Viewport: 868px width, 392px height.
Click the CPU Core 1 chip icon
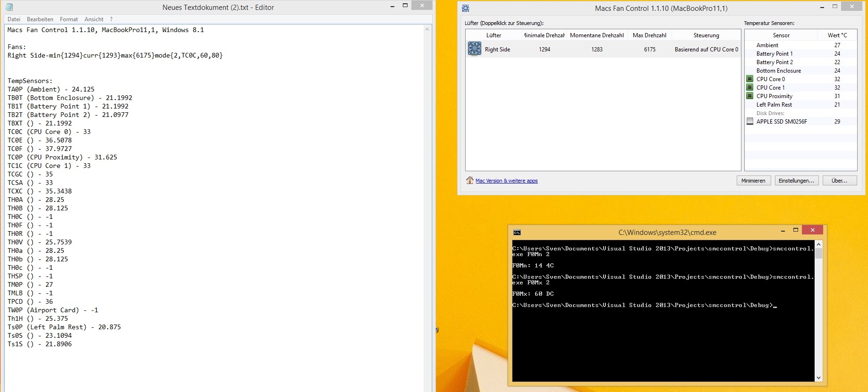click(x=749, y=87)
